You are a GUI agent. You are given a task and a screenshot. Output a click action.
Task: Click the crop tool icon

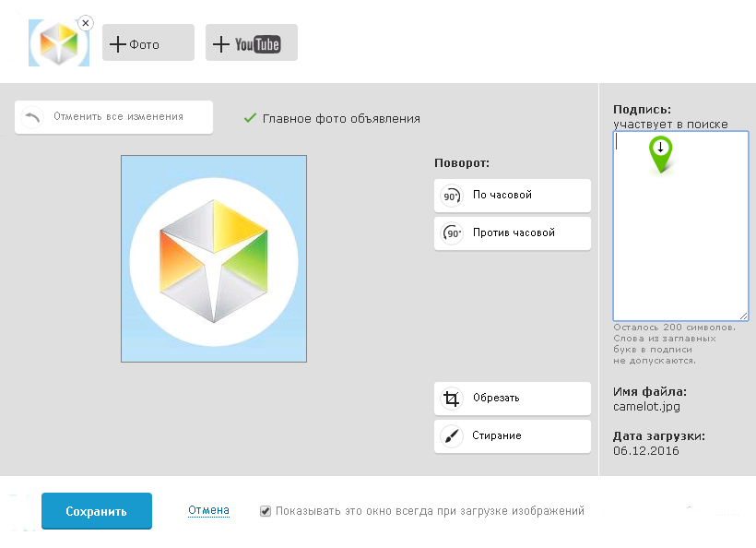tap(452, 399)
